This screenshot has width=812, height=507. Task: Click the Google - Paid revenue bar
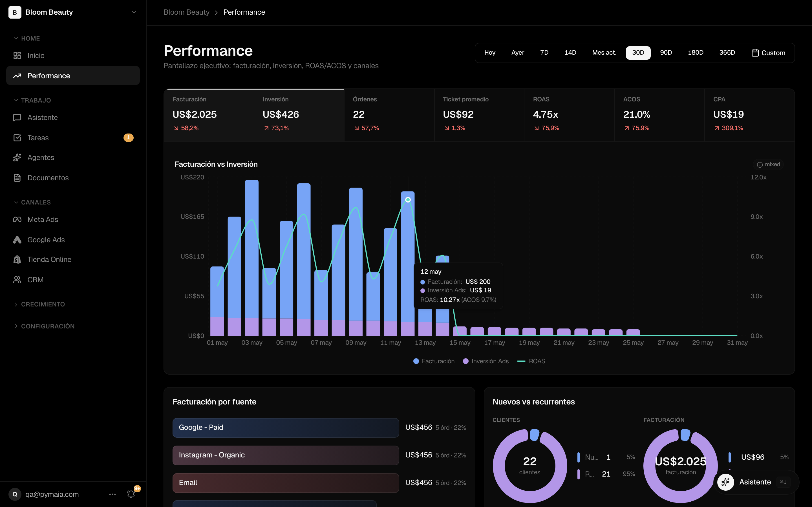(286, 428)
